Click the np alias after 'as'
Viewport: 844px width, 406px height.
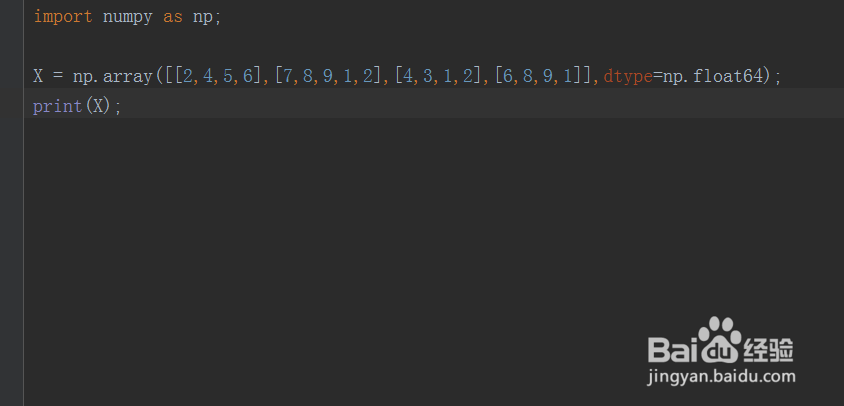point(202,18)
